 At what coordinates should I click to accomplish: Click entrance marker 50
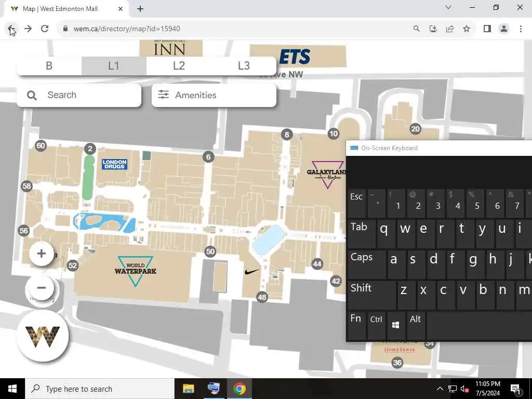(210, 251)
